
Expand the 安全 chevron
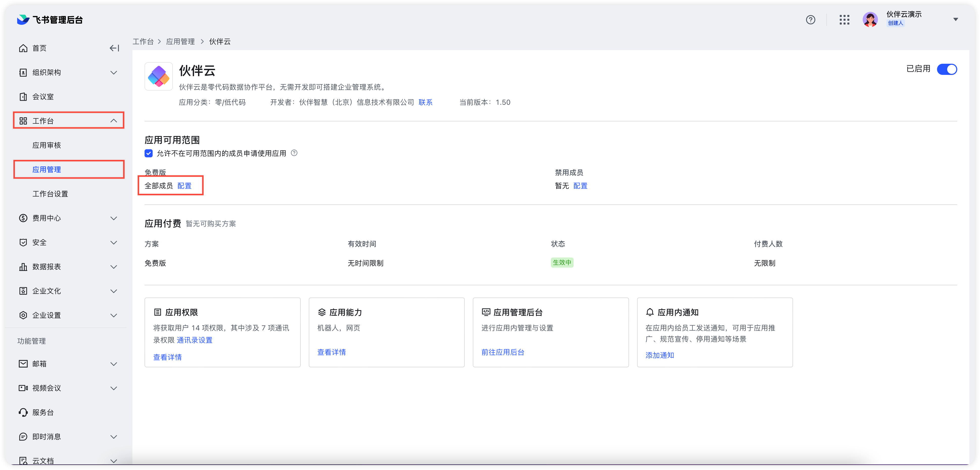[x=113, y=242]
